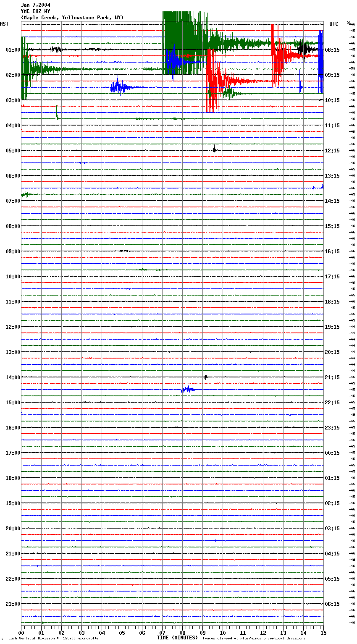Select the 09:00 MST row label
This screenshot has height=644, width=357.
[x=13, y=251]
